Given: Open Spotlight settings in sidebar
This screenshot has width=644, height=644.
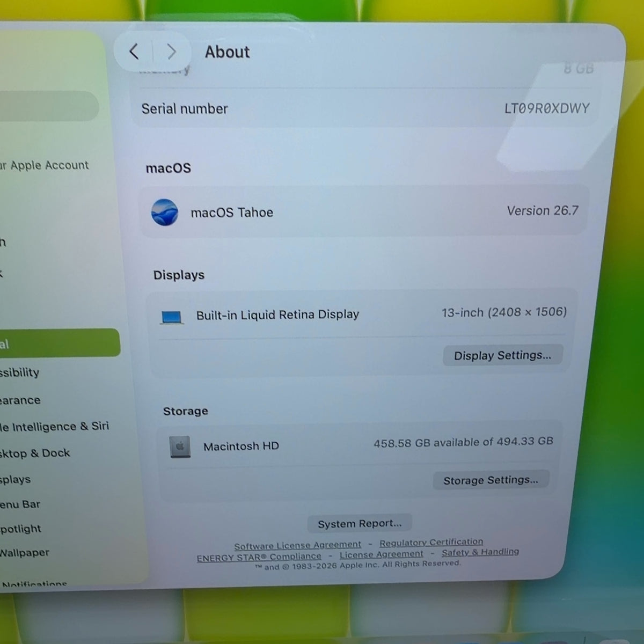Looking at the screenshot, I should (21, 529).
